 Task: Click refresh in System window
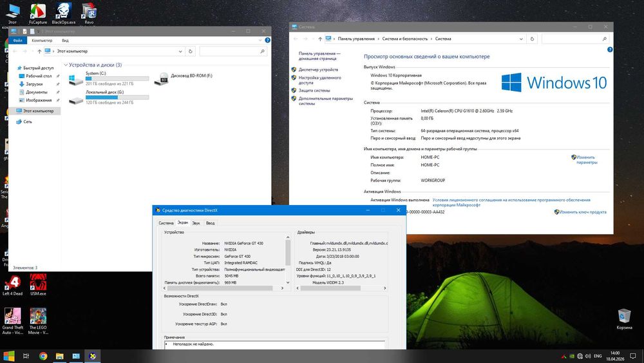[532, 39]
